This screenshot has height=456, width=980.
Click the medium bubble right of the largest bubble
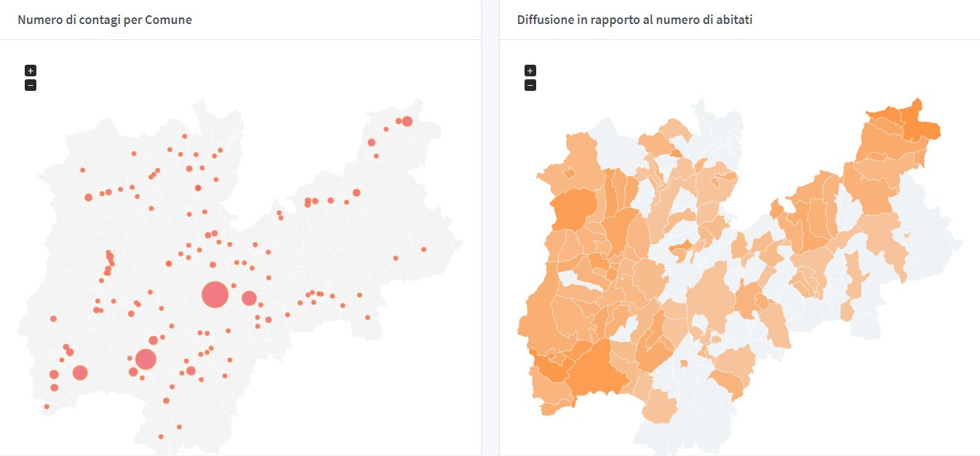point(249,298)
